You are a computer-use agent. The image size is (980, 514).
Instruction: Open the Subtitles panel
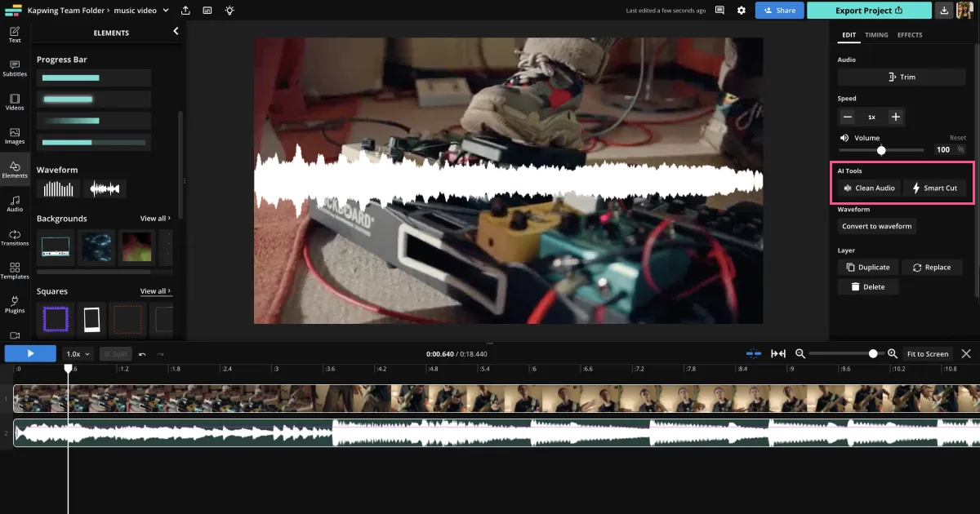(x=14, y=69)
